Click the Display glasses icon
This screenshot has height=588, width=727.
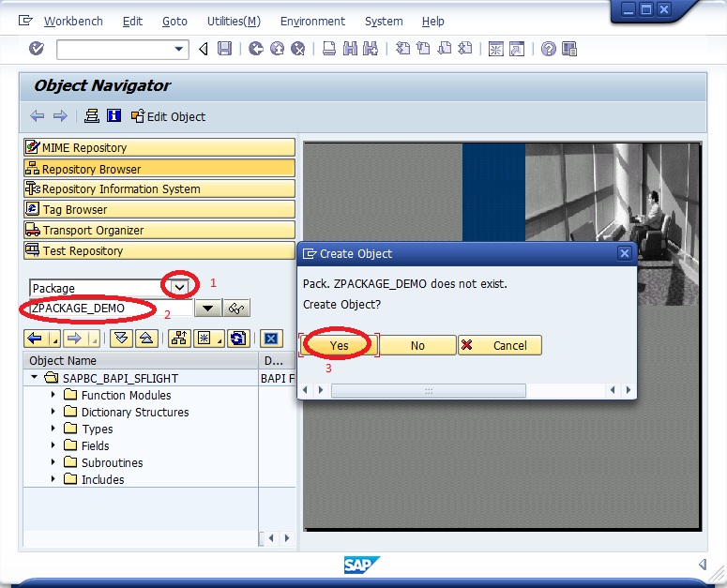[236, 309]
